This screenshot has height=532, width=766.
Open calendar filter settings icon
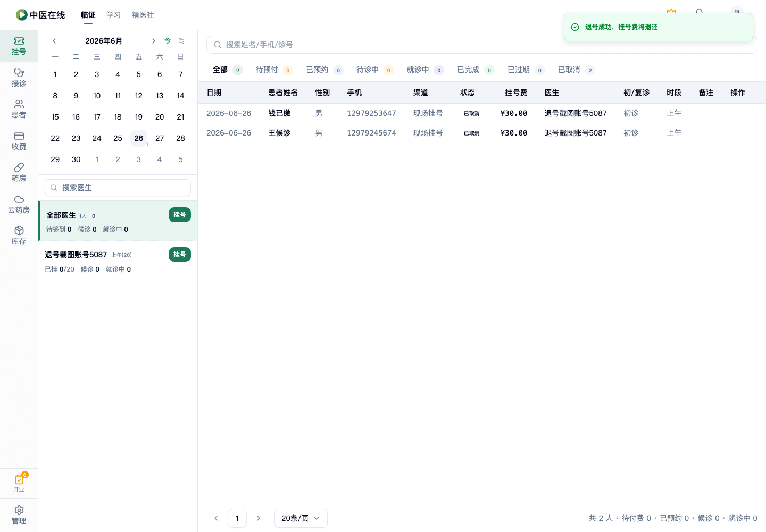click(181, 41)
